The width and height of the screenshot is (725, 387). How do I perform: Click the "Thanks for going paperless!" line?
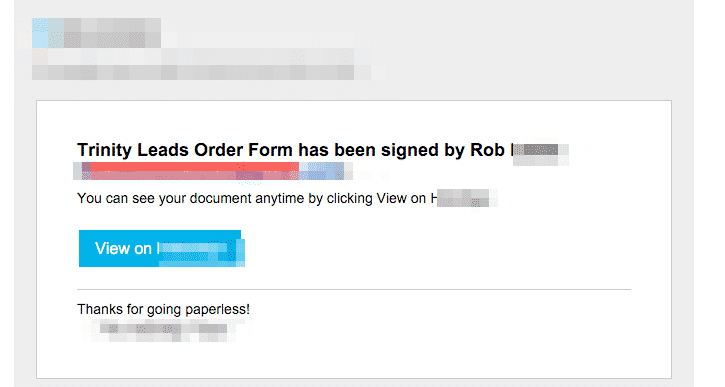click(164, 309)
